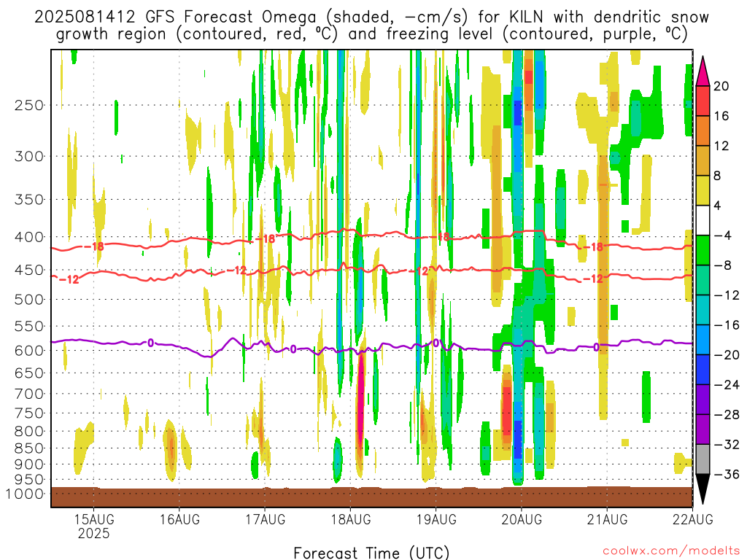Select the 950 pressure level label
The image size is (747, 560).
29,480
